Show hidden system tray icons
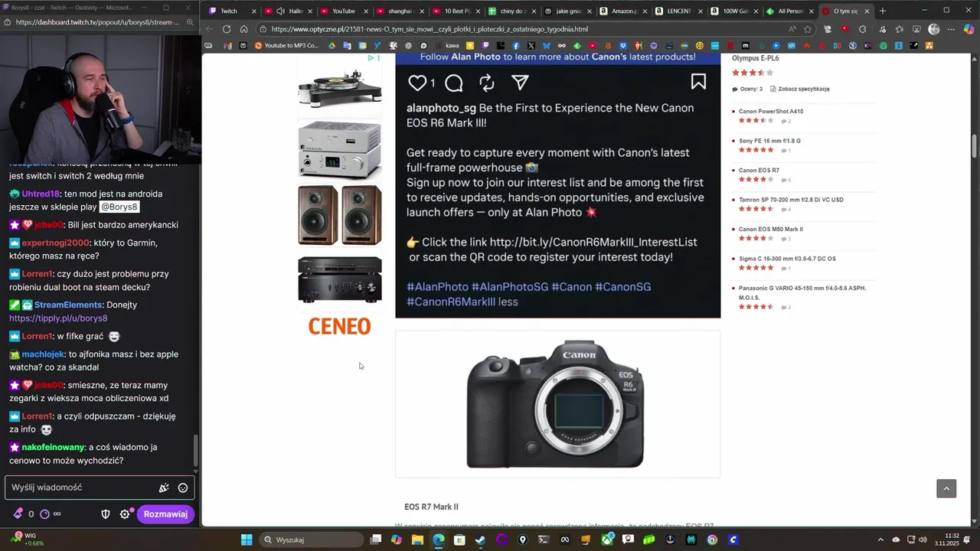 click(880, 540)
